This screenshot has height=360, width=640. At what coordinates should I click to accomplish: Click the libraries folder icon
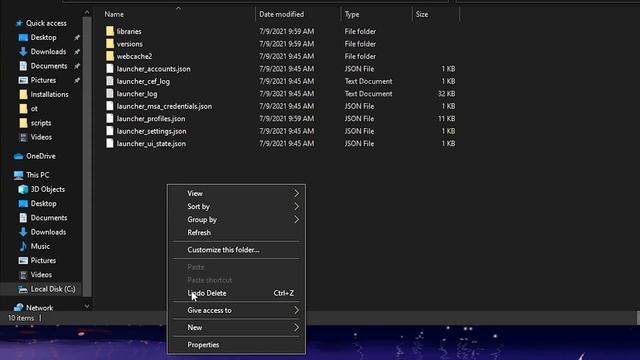110,31
